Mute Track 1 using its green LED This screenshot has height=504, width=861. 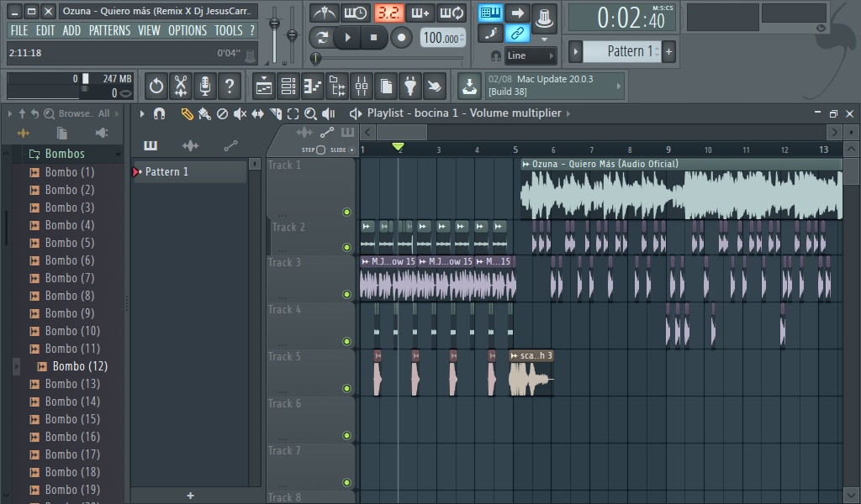click(346, 212)
